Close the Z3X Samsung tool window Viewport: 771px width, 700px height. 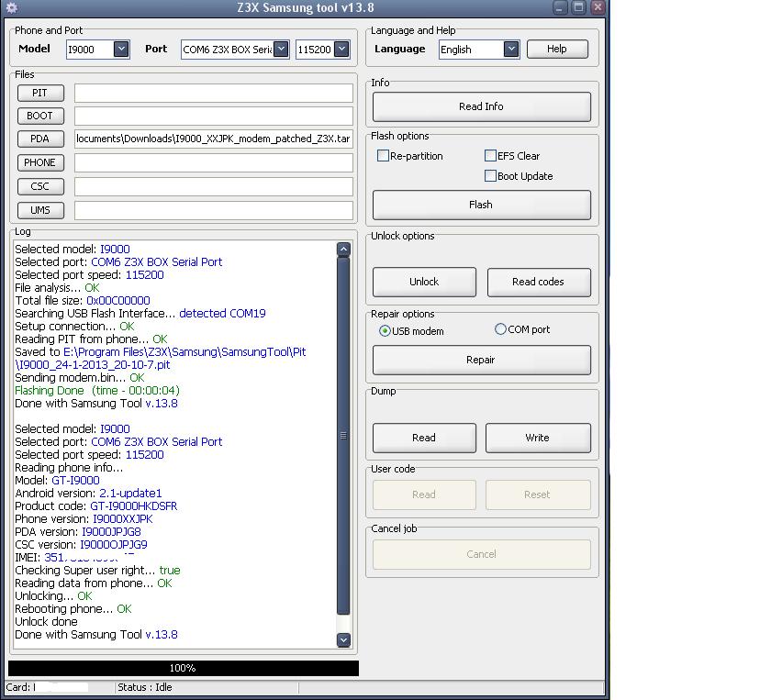598,8
